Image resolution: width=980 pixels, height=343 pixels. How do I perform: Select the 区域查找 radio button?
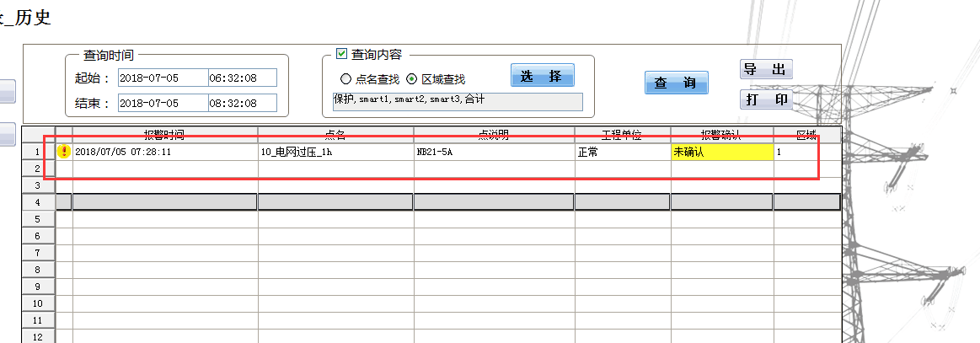pyautogui.click(x=412, y=79)
